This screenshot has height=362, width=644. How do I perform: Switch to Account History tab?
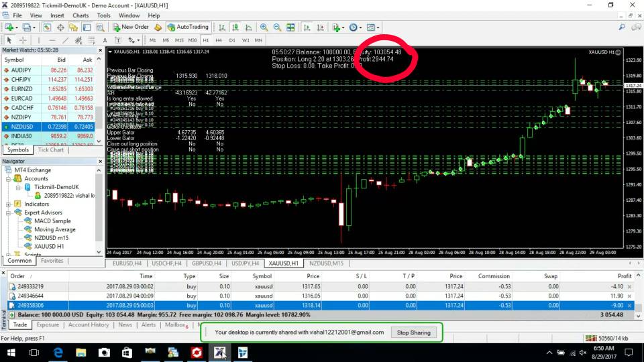89,324
